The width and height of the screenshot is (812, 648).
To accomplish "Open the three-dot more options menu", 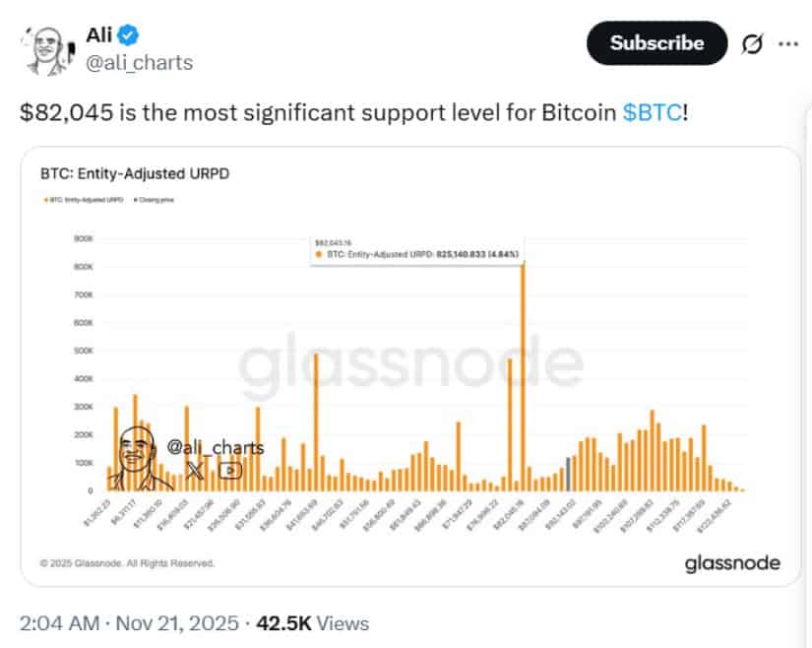I will tap(788, 43).
